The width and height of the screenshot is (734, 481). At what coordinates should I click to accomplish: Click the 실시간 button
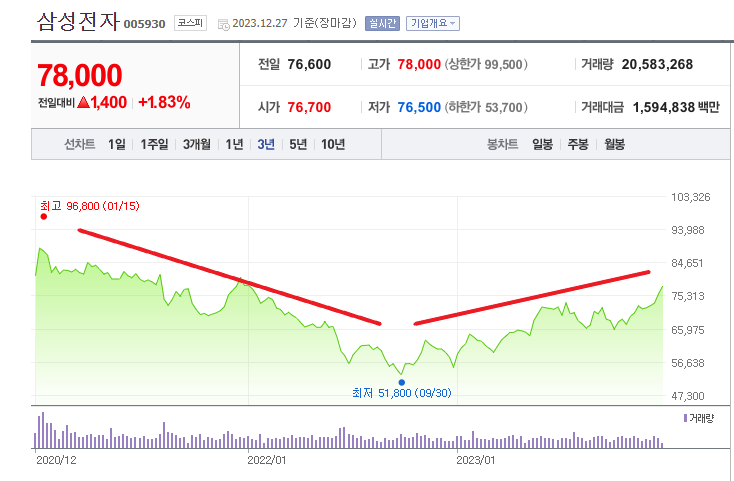coord(382,23)
